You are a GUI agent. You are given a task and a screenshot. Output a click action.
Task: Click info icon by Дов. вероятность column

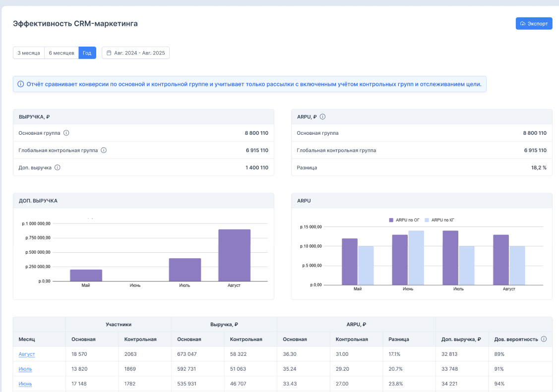[x=544, y=339]
